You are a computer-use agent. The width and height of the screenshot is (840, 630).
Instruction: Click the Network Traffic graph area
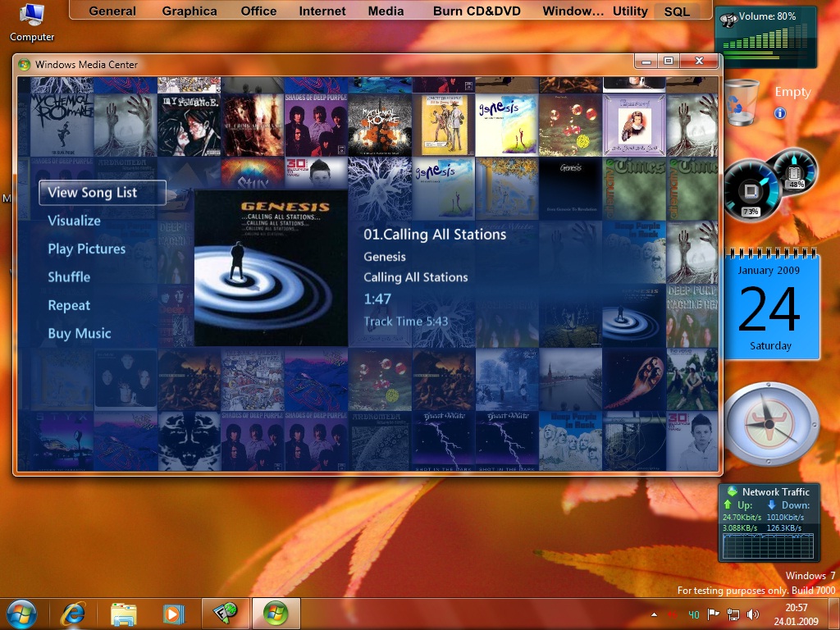pyautogui.click(x=768, y=546)
